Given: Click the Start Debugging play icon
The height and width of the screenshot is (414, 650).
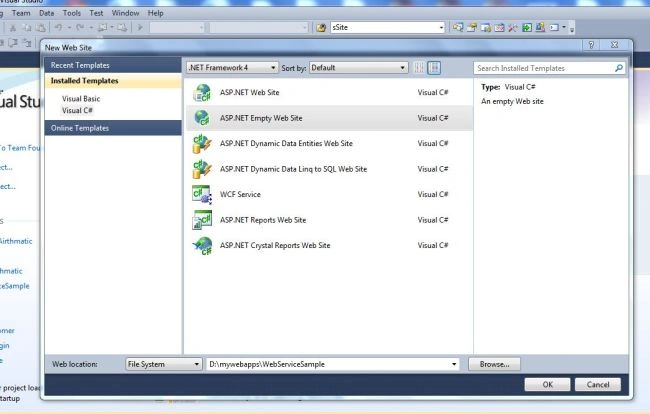Looking at the screenshot, I should pyautogui.click(x=140, y=28).
